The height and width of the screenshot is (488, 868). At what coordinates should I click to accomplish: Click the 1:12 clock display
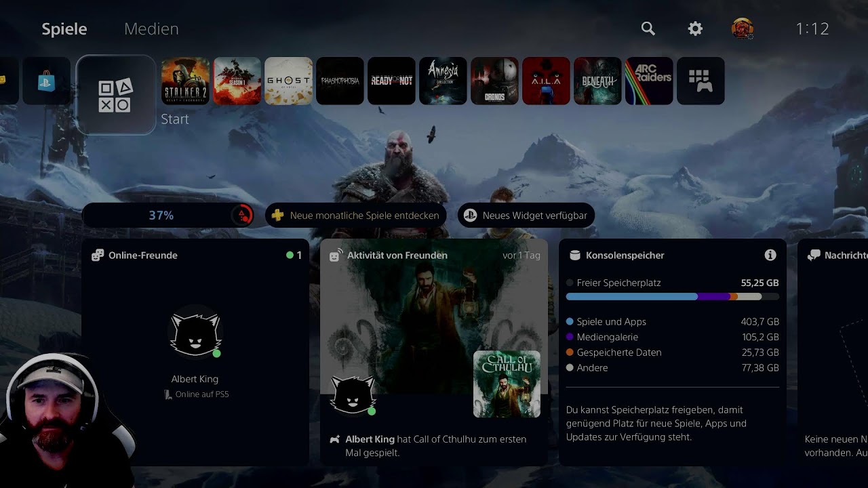812,28
